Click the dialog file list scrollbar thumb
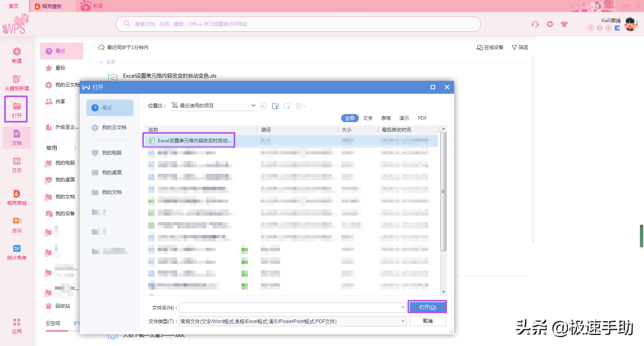 (444, 192)
